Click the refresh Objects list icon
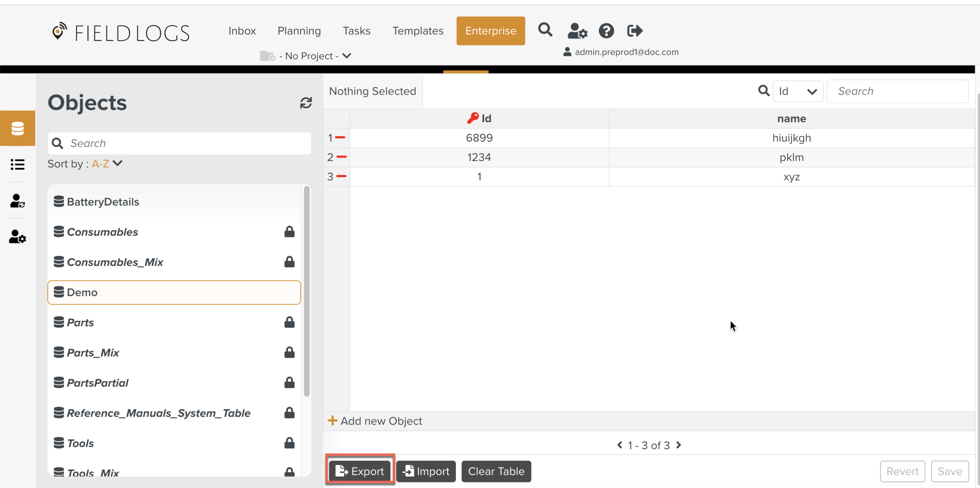This screenshot has height=488, width=980. pos(306,103)
